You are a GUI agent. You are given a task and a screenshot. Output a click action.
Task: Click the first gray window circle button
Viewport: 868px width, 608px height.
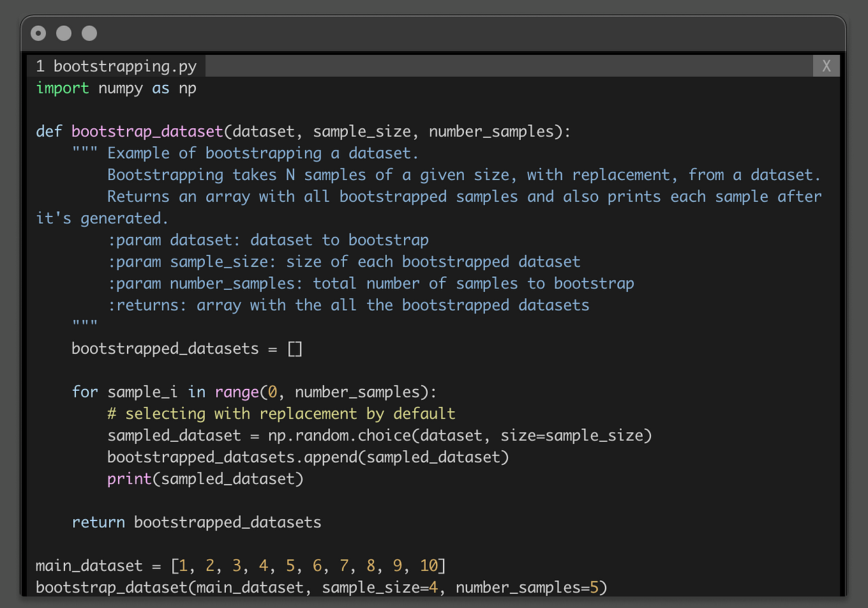pyautogui.click(x=39, y=33)
